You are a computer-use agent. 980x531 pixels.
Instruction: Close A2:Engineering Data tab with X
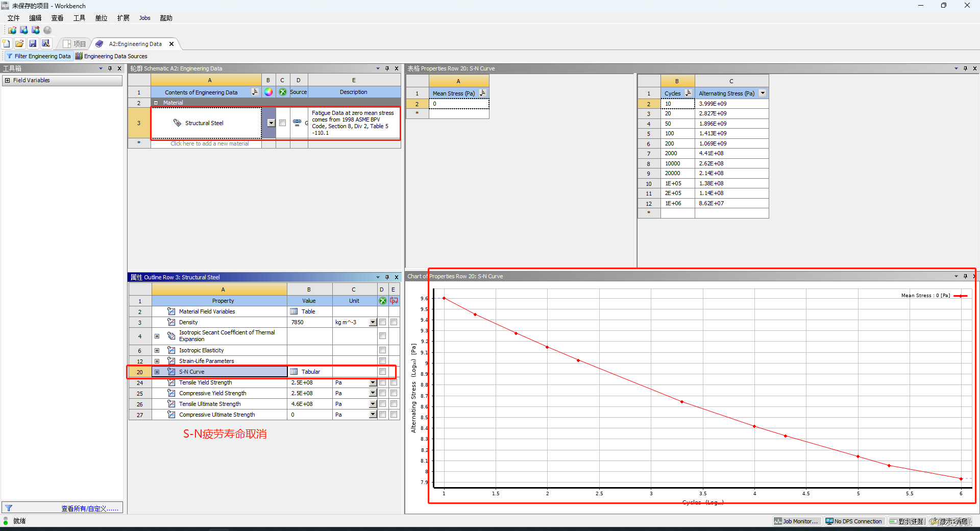point(171,44)
